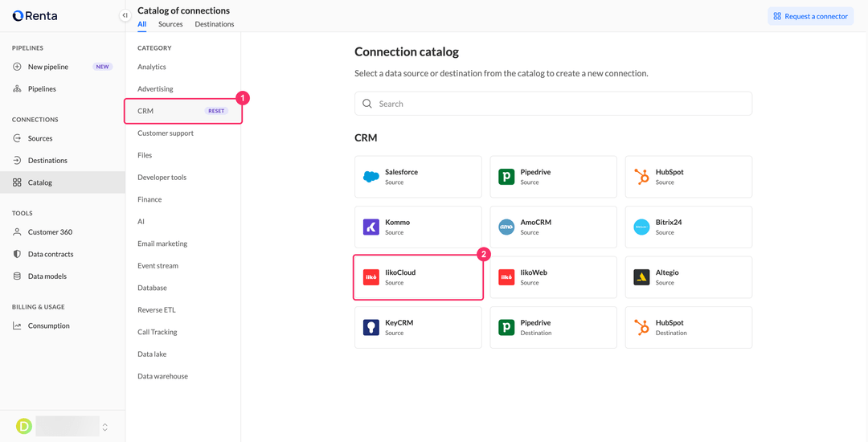This screenshot has height=442, width=868.
Task: Click the Pipedrive Source logo
Action: [x=506, y=177]
